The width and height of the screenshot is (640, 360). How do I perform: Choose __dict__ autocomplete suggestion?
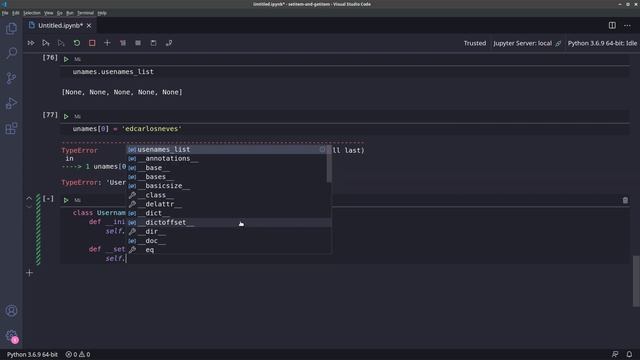(229, 213)
